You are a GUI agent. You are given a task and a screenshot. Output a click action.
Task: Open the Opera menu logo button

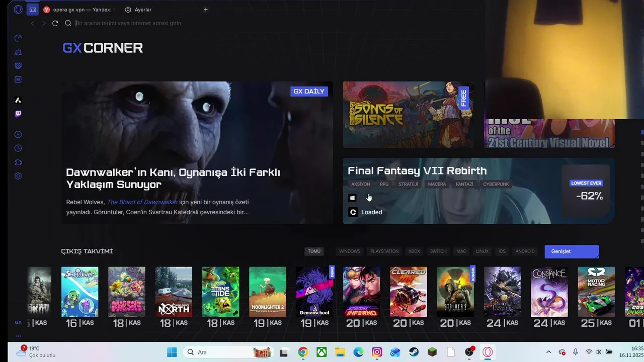(x=18, y=10)
